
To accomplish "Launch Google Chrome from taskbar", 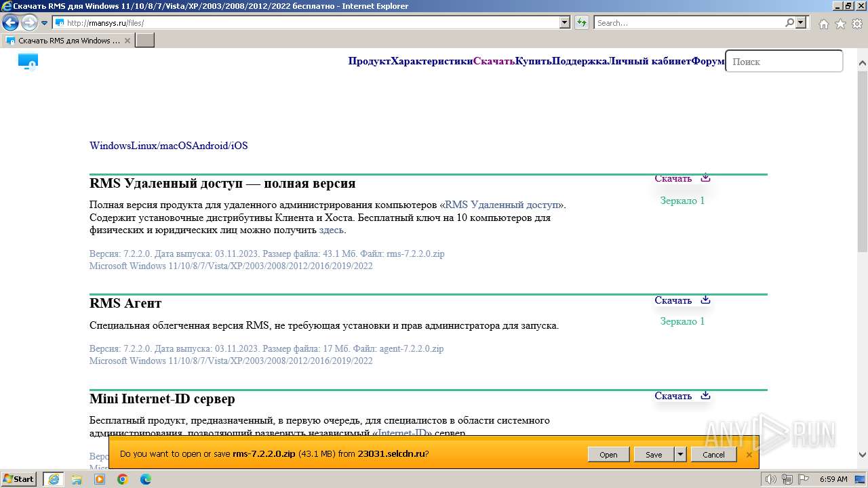I will [x=123, y=479].
